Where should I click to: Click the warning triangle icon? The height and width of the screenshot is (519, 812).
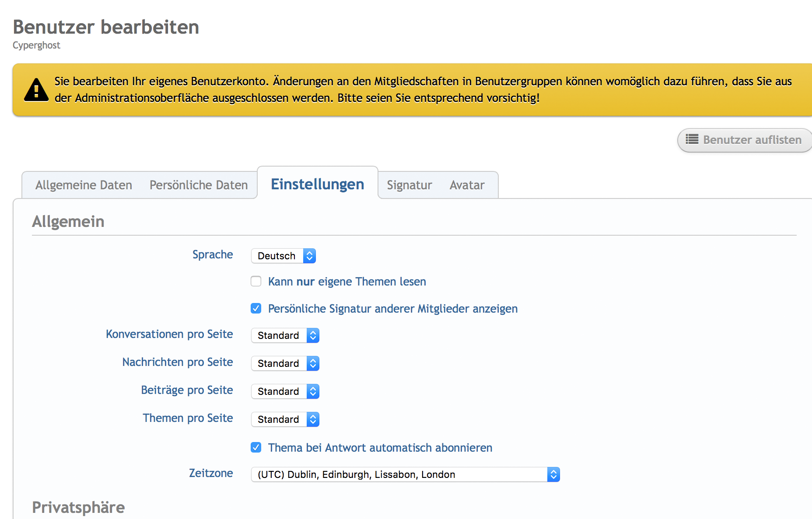point(36,90)
